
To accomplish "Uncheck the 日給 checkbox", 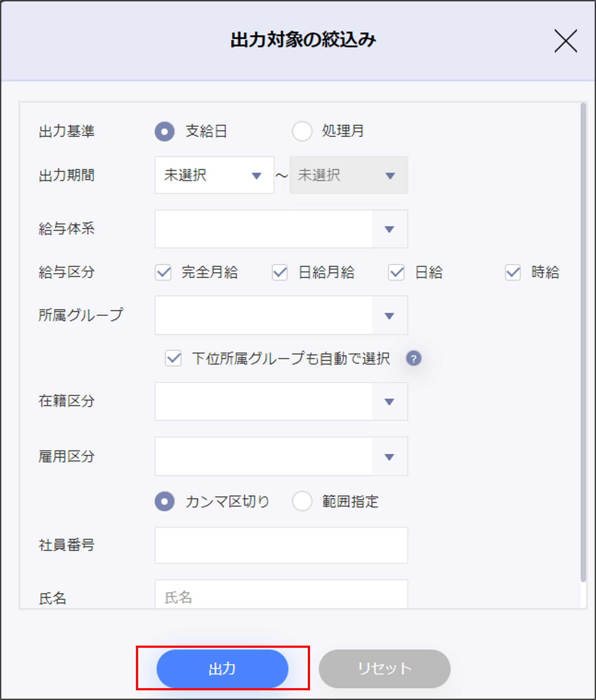I will coord(396,272).
